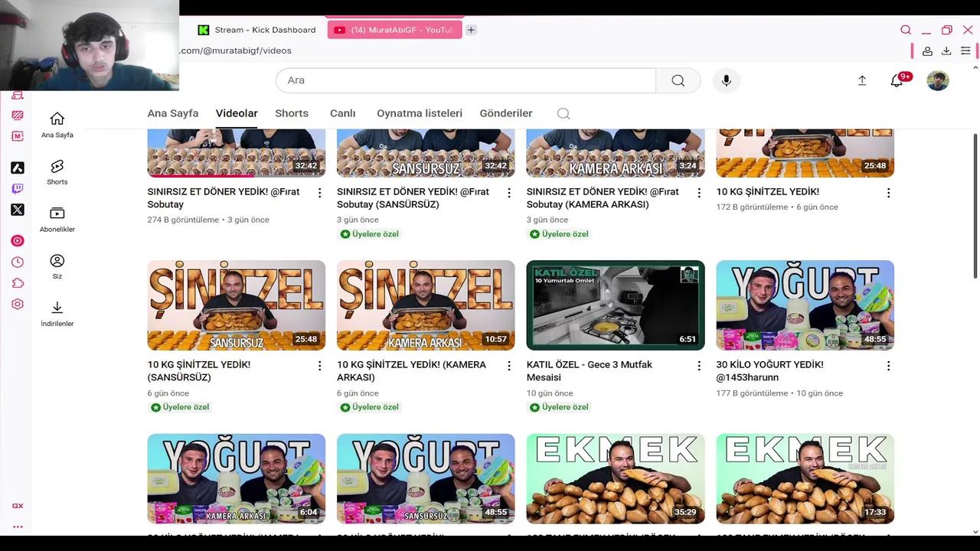
Task: Click Üyelere özel badge under ET DÖNER (SANSÜRSÜZ)
Action: coord(370,234)
